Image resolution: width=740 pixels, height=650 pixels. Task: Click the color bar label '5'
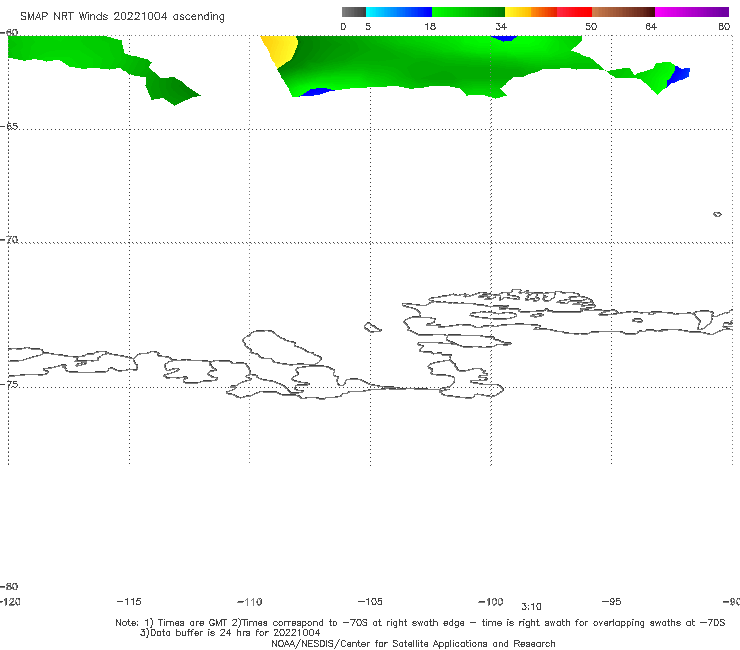tap(368, 26)
